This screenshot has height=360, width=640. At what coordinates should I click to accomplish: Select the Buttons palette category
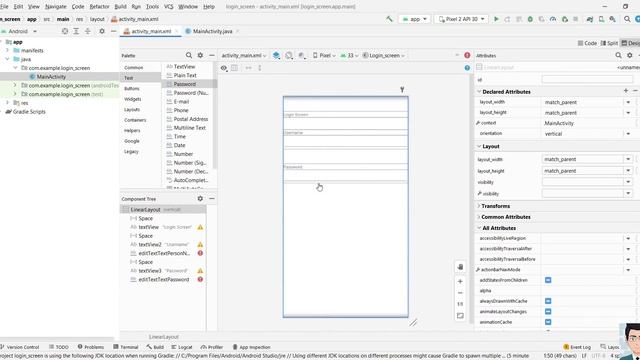coord(132,89)
